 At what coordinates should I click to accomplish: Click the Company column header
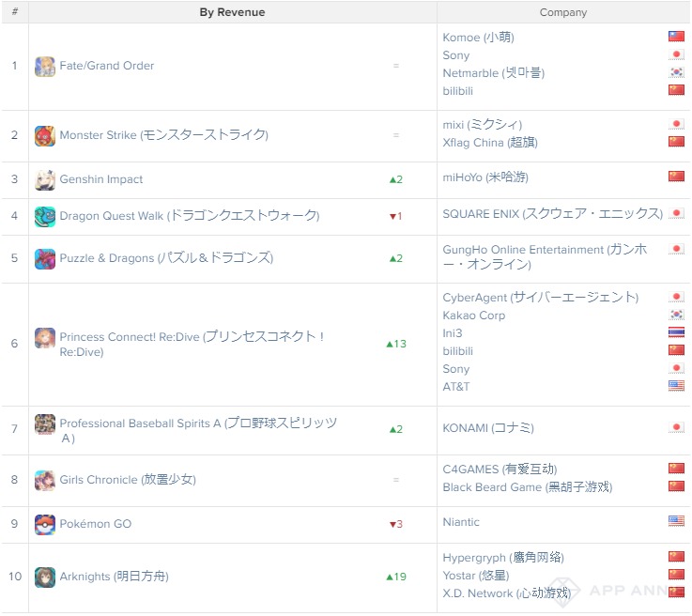563,12
